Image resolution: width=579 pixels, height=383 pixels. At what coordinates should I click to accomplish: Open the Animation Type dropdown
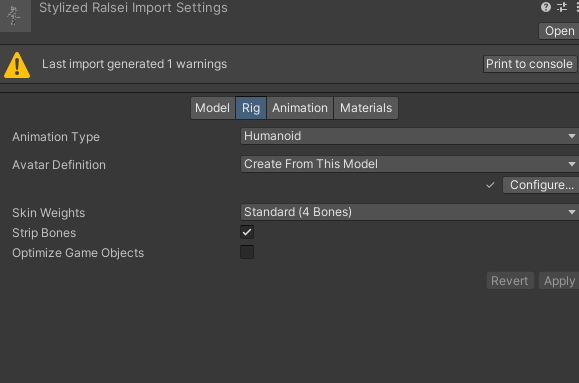[x=410, y=136]
